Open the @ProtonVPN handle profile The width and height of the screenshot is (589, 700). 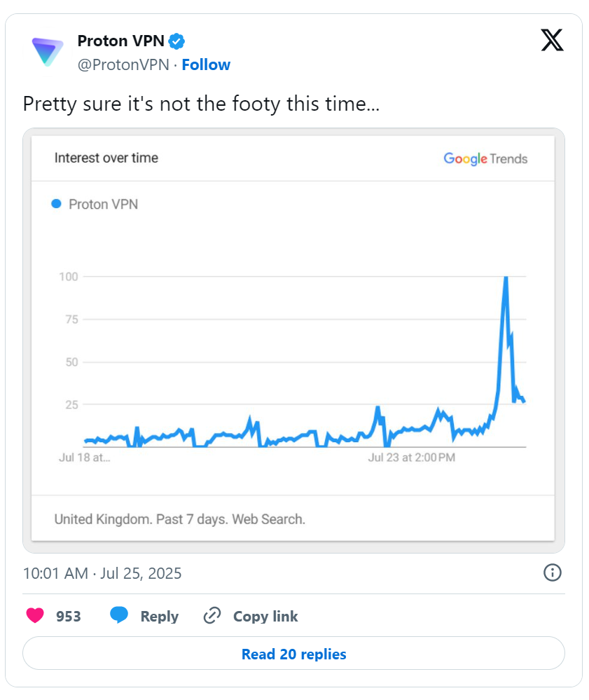pos(123,64)
